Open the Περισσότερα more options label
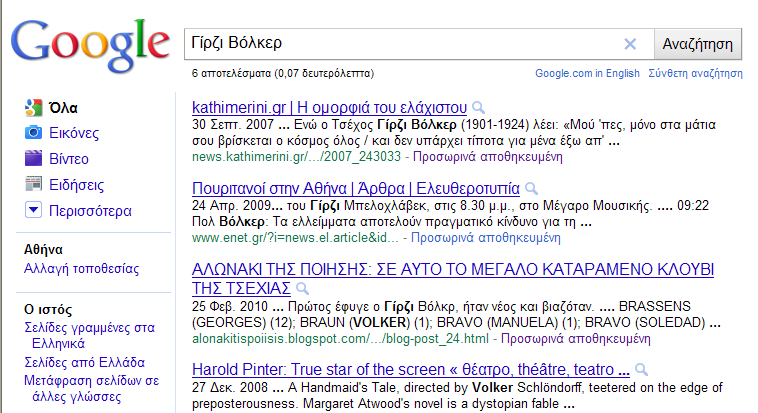Image resolution: width=758 pixels, height=413 pixels. (x=90, y=211)
